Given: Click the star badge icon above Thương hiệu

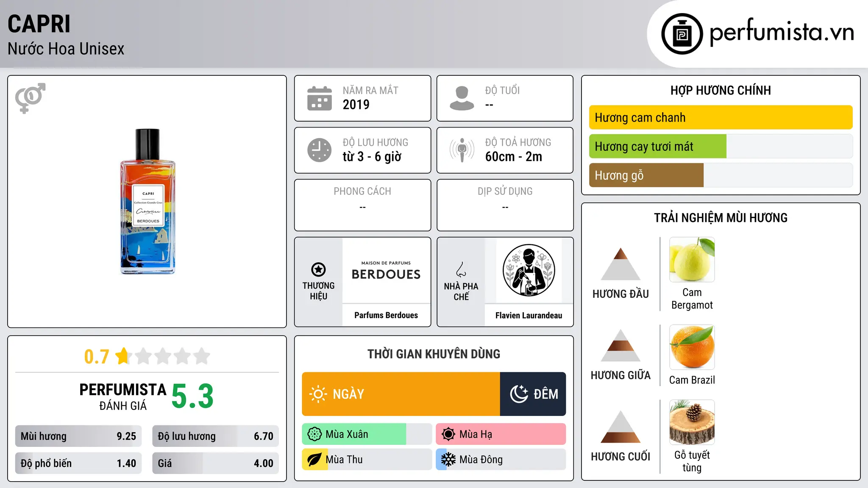Looking at the screenshot, I should (x=318, y=269).
